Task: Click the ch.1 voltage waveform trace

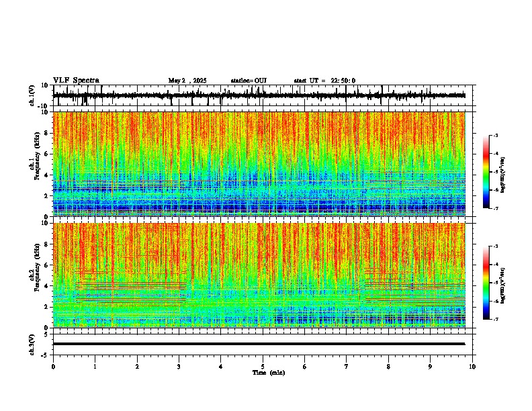Action: click(x=259, y=95)
